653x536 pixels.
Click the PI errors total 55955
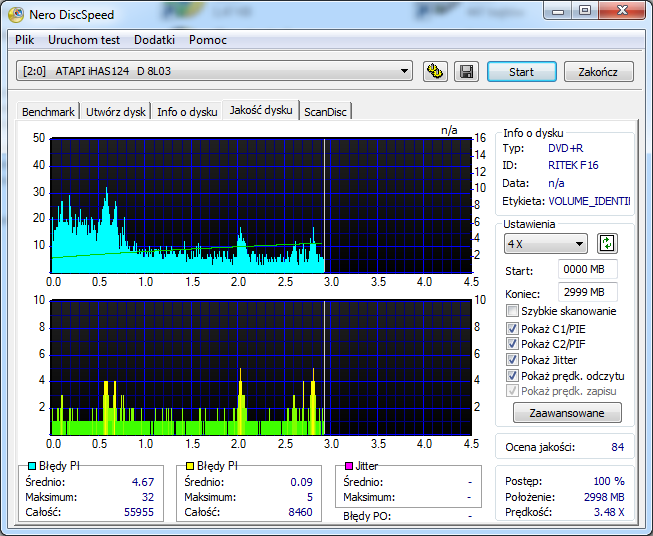pyautogui.click(x=139, y=512)
